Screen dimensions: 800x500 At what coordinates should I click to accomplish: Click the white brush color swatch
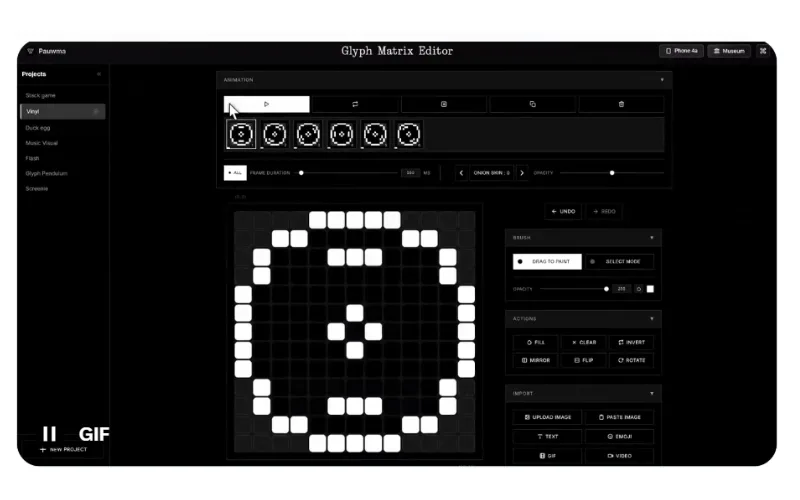[650, 289]
